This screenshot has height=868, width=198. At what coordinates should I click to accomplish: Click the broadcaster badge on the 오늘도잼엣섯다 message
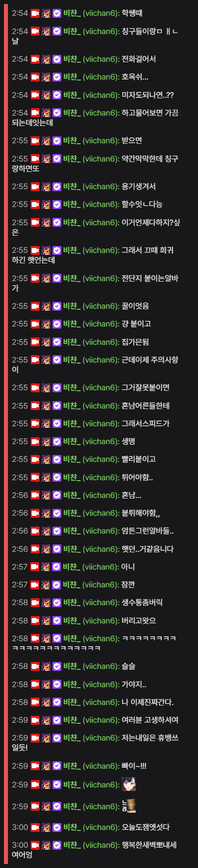(x=35, y=827)
